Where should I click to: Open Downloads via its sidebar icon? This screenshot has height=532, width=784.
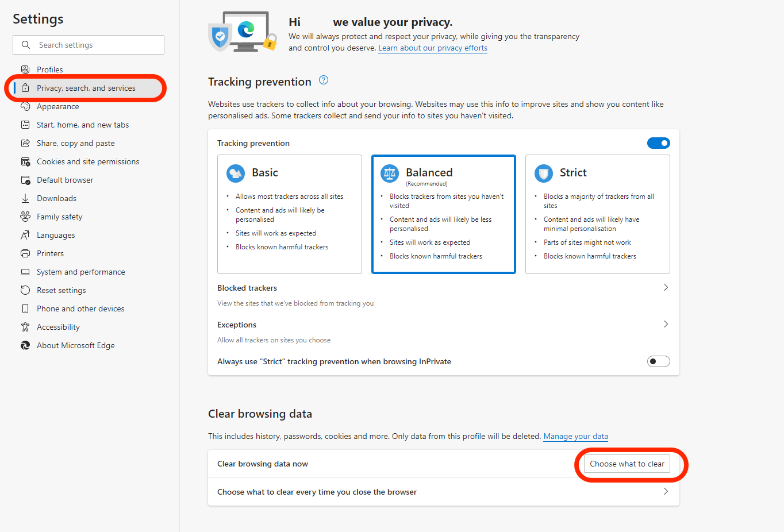tap(25, 198)
